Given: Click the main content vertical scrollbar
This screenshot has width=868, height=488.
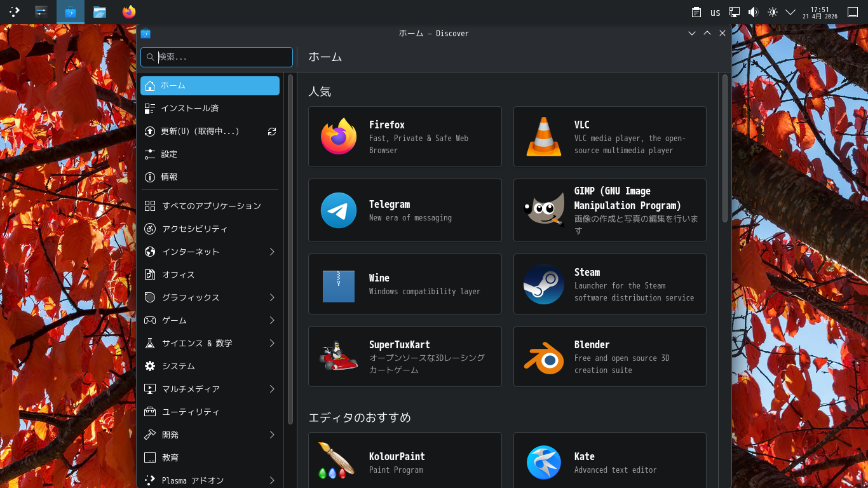Looking at the screenshot, I should 725,149.
